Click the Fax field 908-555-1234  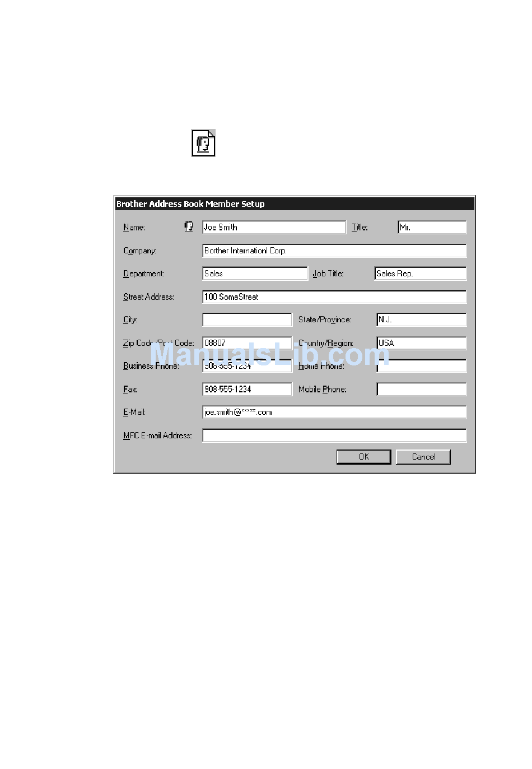coord(247,389)
